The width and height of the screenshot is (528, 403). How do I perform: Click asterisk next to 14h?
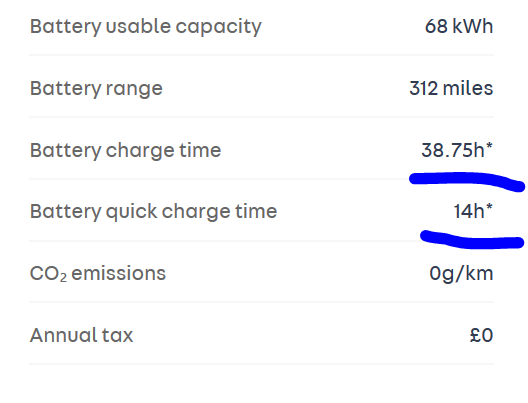pyautogui.click(x=489, y=207)
